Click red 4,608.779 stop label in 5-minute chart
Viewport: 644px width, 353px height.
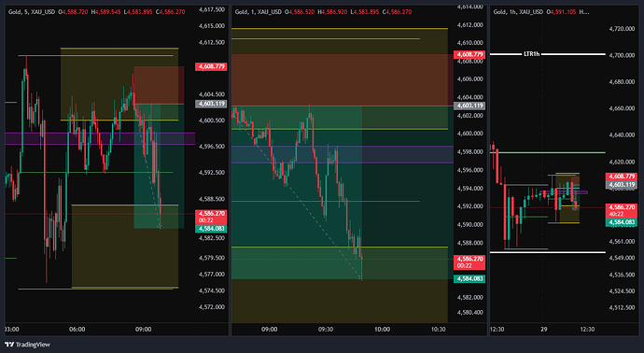coord(211,66)
